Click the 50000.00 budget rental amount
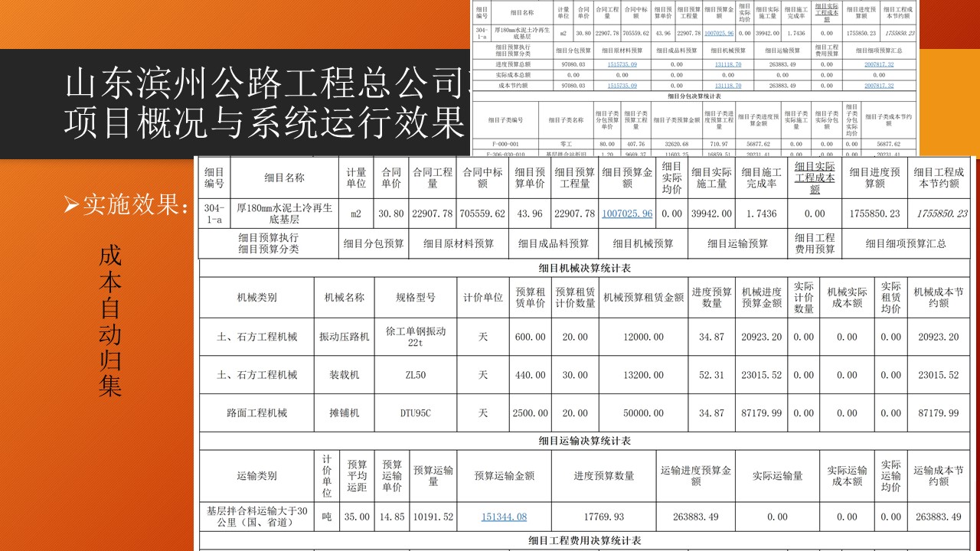The width and height of the screenshot is (980, 551). pyautogui.click(x=644, y=413)
